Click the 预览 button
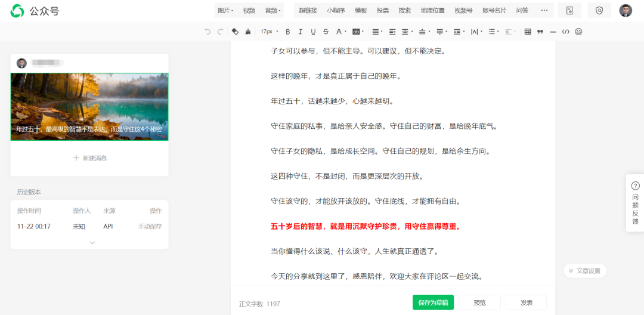The image size is (644, 315). (479, 302)
